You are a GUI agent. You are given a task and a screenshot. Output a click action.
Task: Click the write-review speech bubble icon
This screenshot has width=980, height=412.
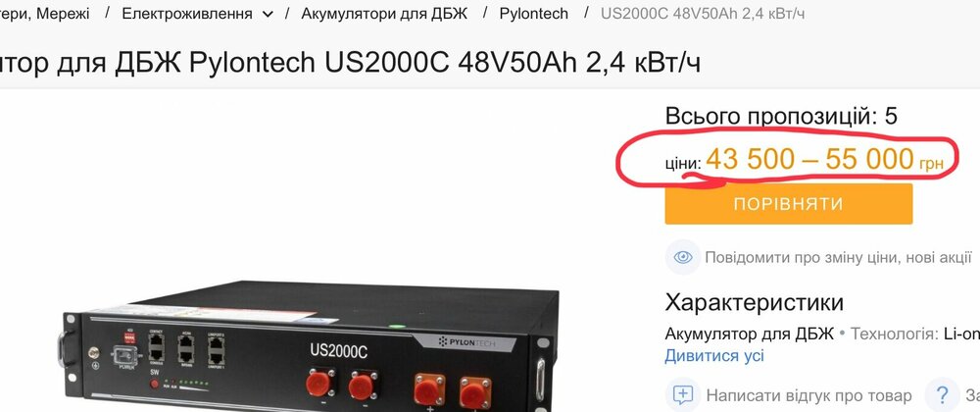(682, 395)
